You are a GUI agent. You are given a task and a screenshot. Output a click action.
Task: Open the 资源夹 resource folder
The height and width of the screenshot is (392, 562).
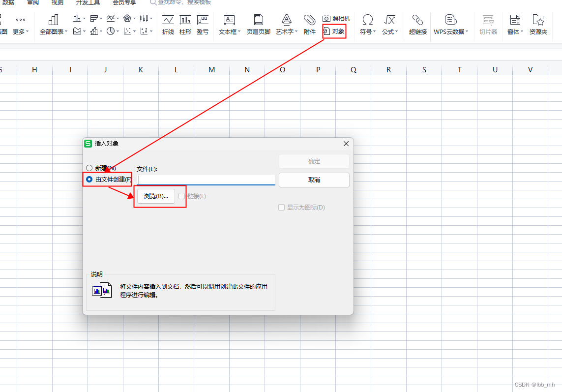tap(538, 25)
